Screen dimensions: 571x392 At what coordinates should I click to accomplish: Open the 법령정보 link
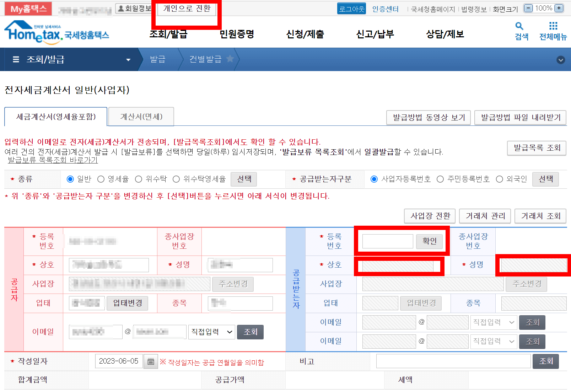(474, 9)
